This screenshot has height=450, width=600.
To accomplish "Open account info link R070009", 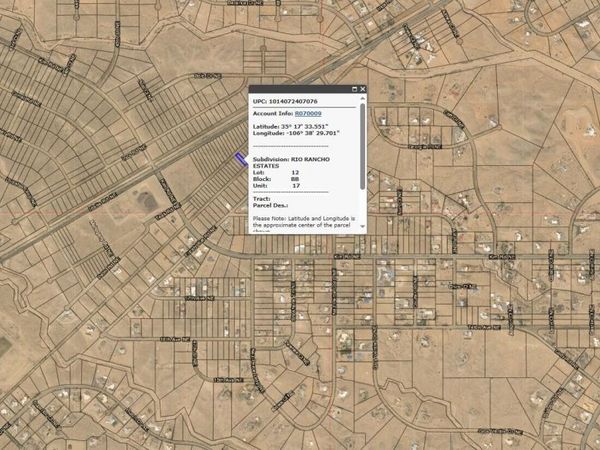I will pos(307,114).
